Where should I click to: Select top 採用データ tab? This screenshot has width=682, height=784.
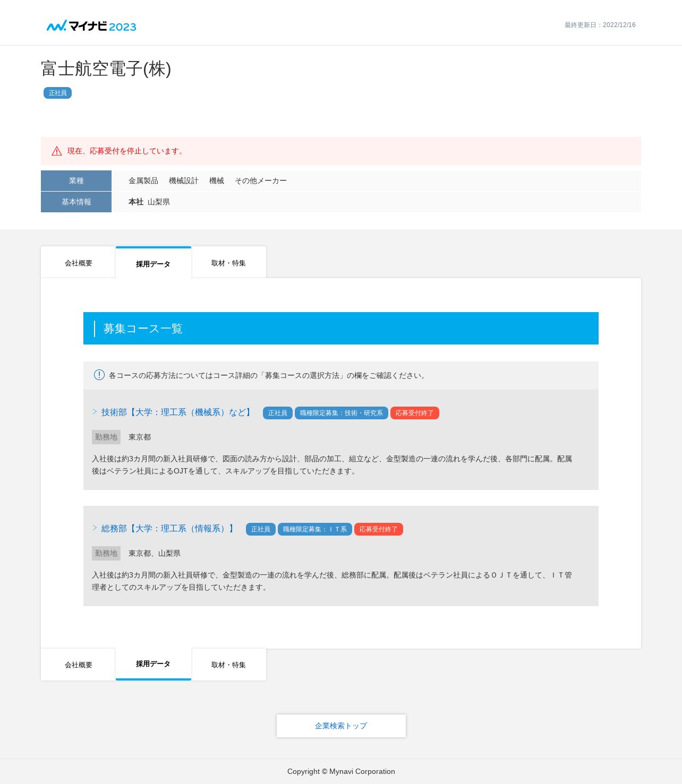pos(154,263)
